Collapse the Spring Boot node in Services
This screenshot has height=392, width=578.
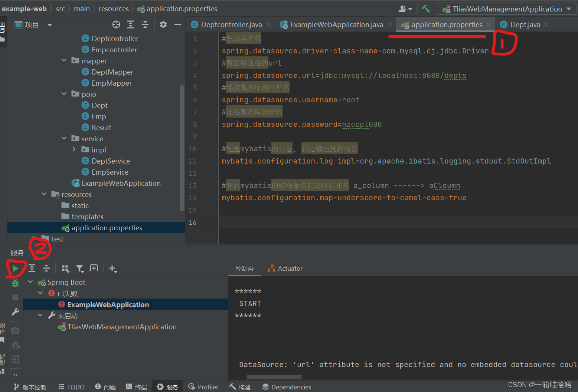point(30,282)
